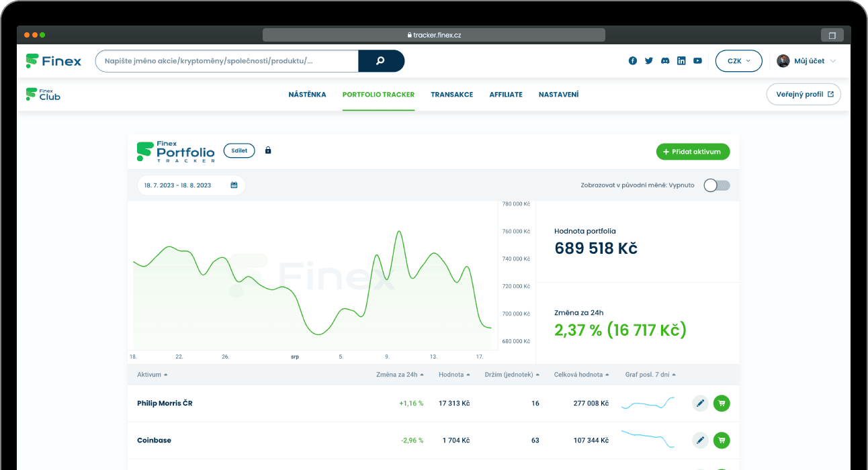Sort table by Celková hodnota column
Screen dimensions: 868x470
coord(581,375)
